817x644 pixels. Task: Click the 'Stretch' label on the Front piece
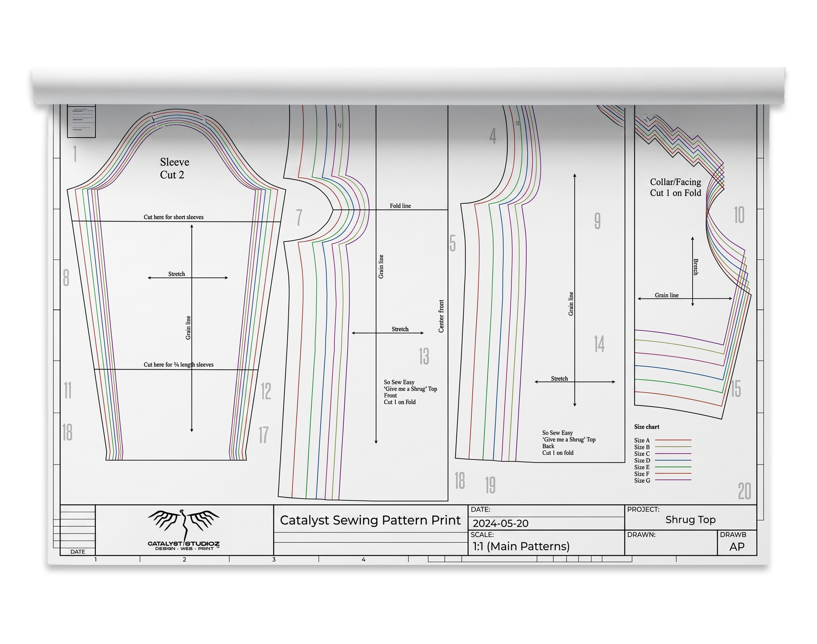pos(400,329)
